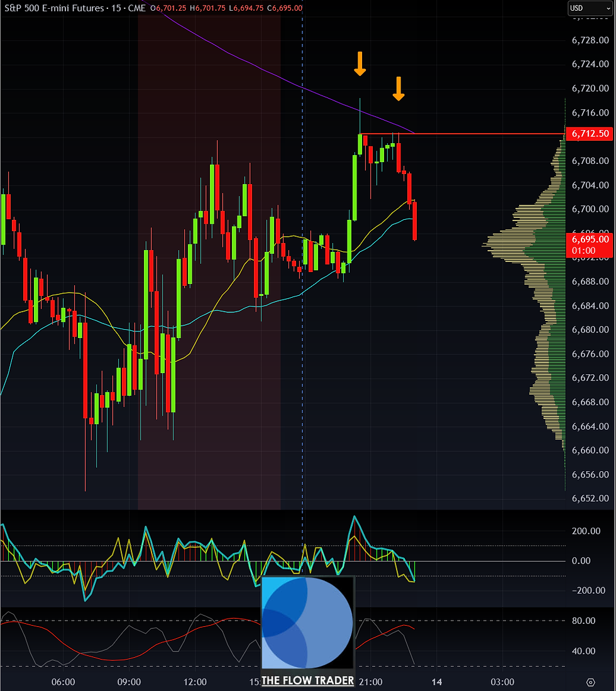
Task: Click the 21:00 time axis label
Action: 370,682
